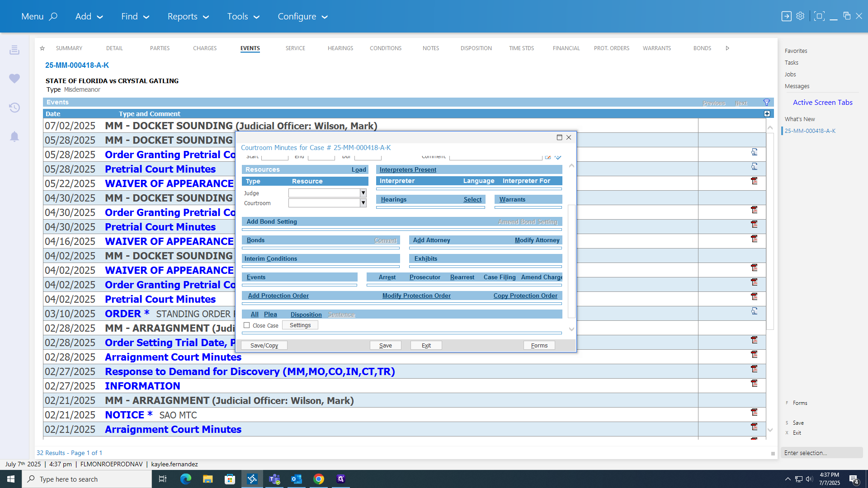Click the Interpreters Present link
868x488 pixels.
point(408,169)
